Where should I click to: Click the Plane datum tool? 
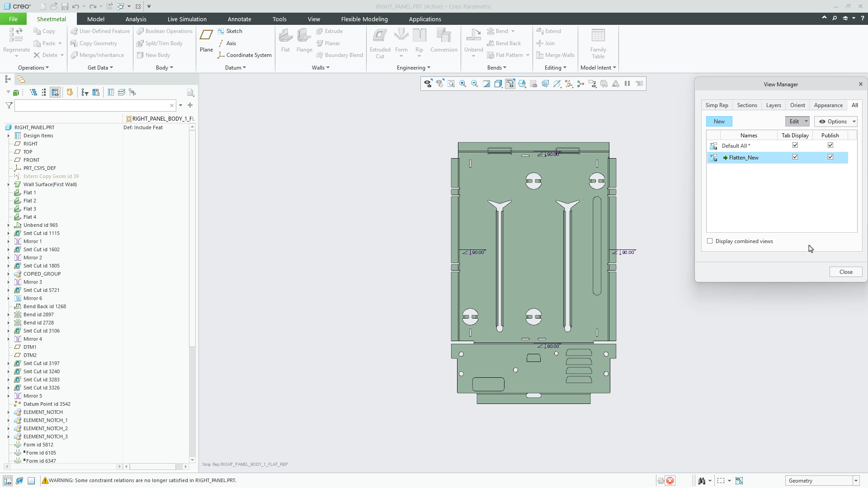coord(207,41)
